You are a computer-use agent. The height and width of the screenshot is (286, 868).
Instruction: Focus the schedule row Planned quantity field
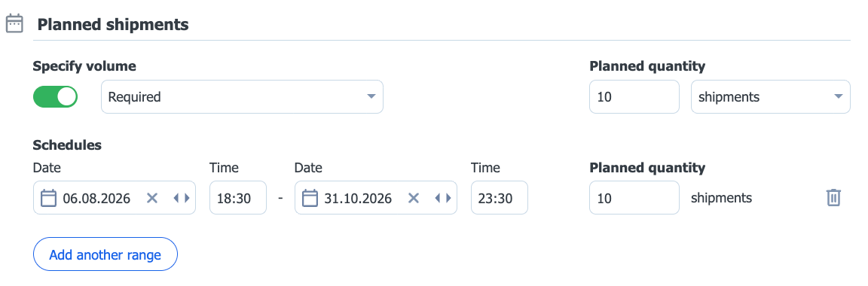pyautogui.click(x=634, y=197)
